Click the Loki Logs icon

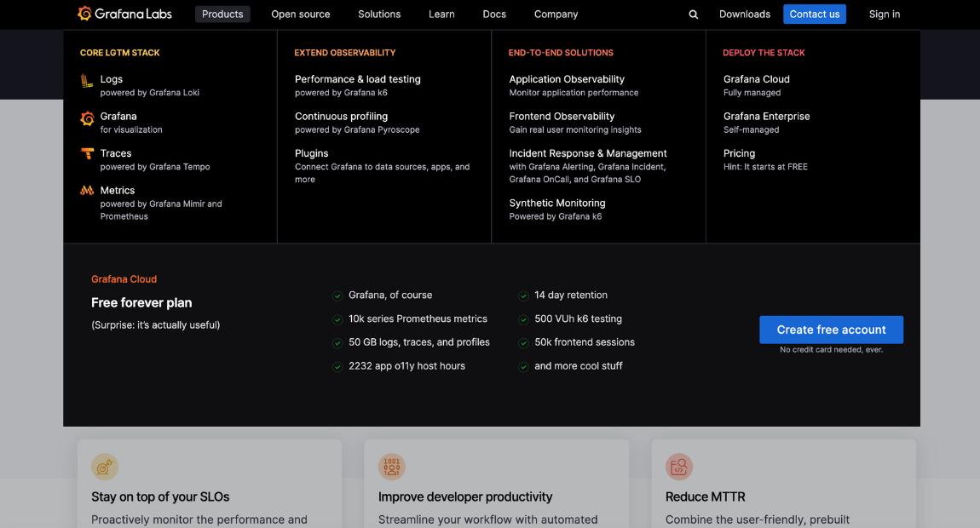87,81
